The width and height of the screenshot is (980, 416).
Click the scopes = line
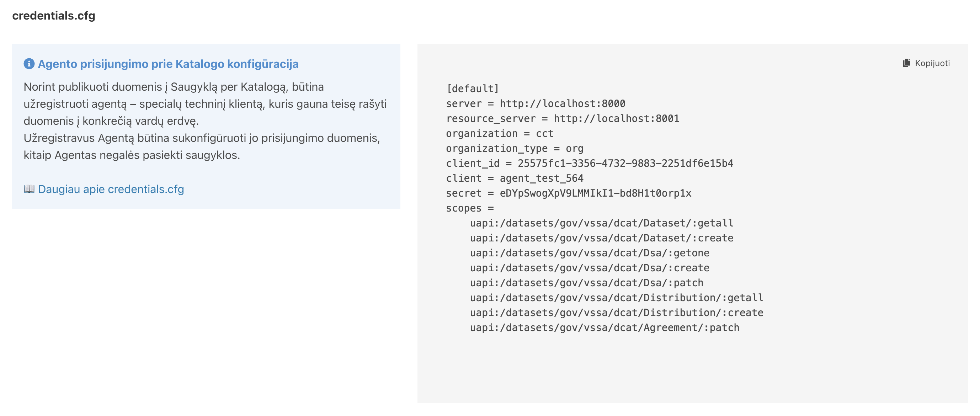470,208
